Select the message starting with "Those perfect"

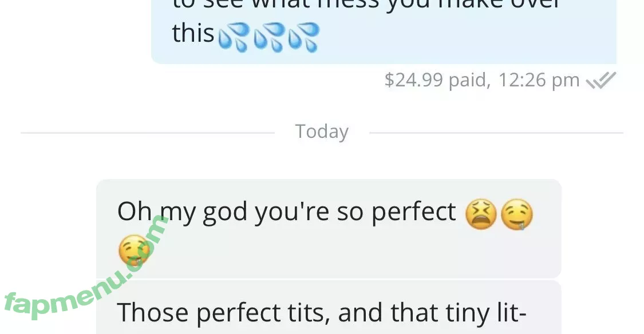(x=329, y=308)
